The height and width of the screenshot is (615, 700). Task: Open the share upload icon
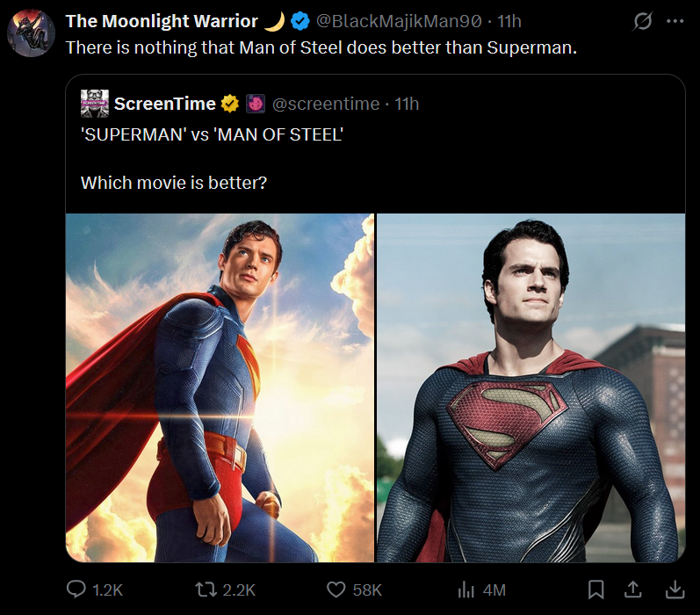[x=632, y=590]
